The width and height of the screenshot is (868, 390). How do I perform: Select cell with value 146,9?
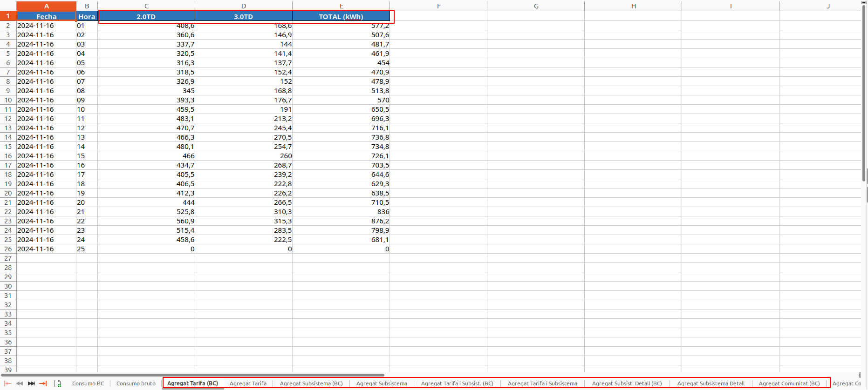click(244, 35)
